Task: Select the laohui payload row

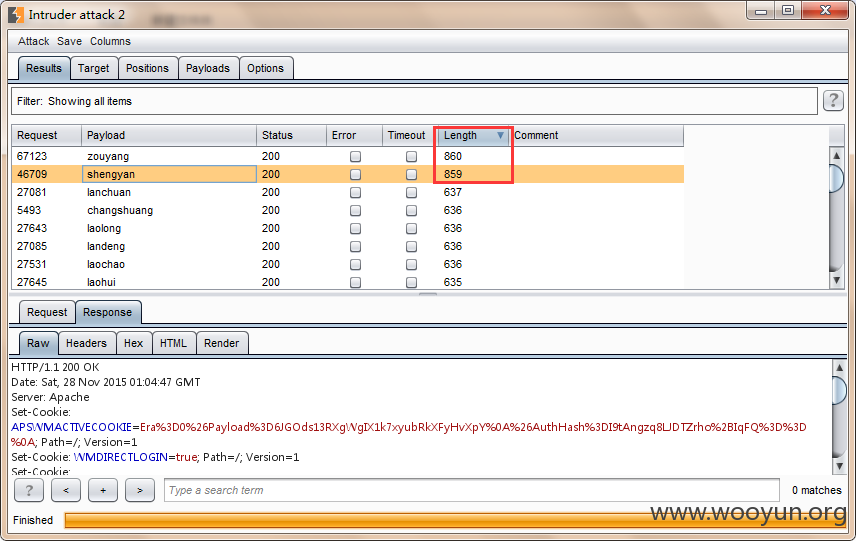Action: pos(347,282)
